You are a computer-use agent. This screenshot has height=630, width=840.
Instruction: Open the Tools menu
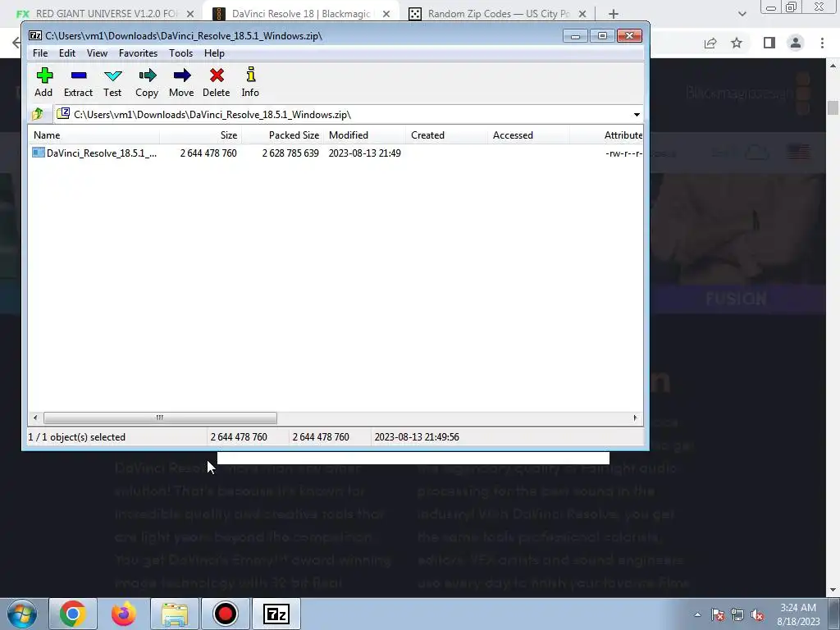coord(180,53)
